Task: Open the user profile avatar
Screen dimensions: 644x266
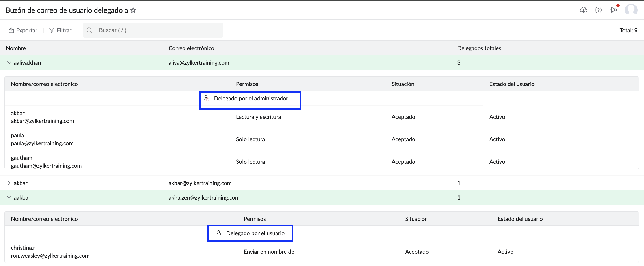Action: [631, 10]
